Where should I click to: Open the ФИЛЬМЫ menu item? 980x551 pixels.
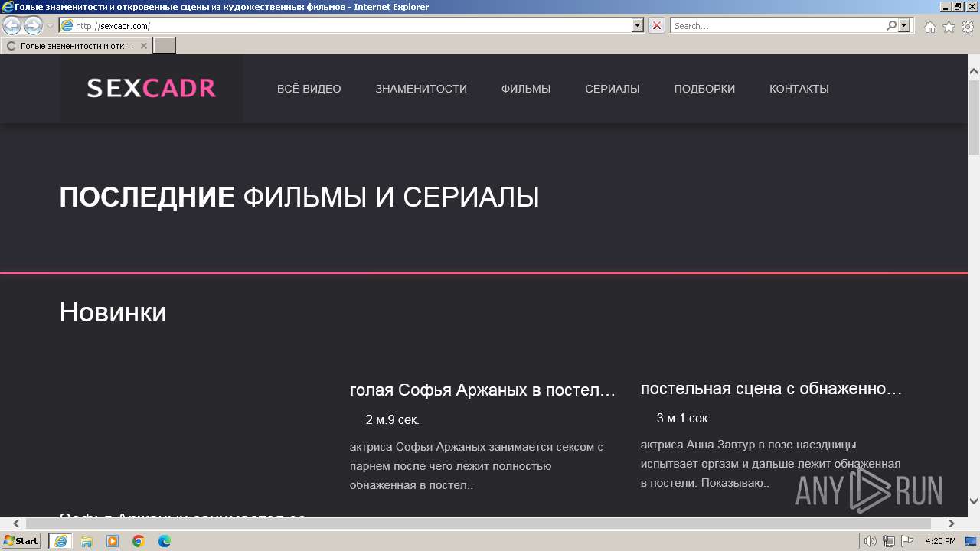(x=526, y=89)
